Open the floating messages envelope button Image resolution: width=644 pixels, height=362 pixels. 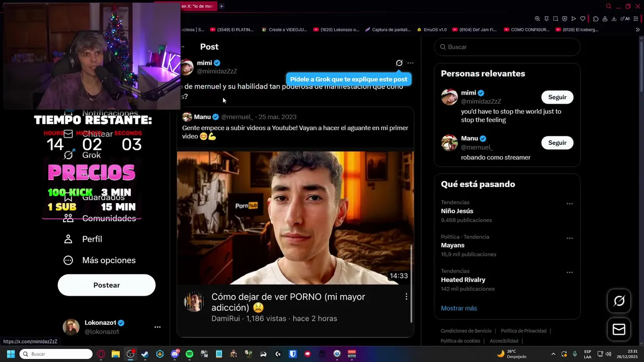click(x=619, y=329)
